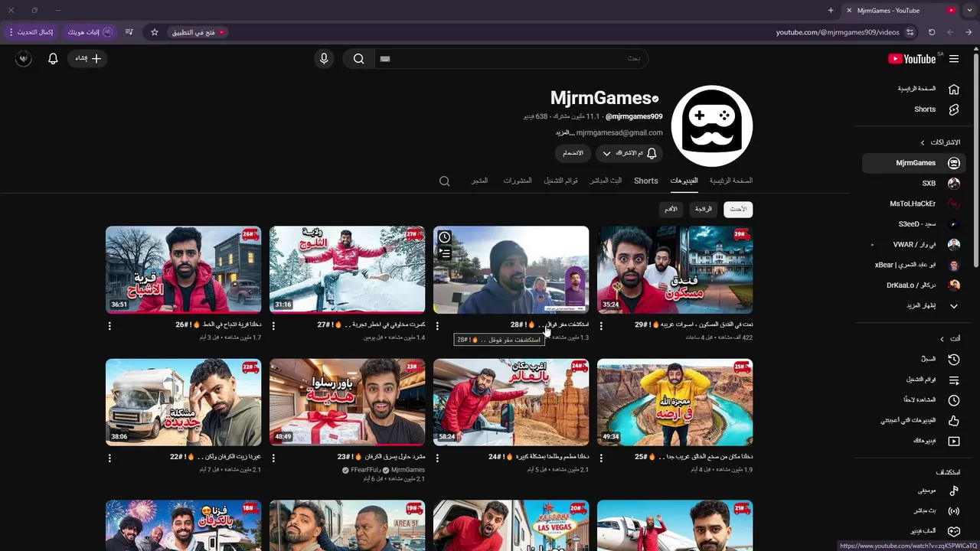This screenshot has height=551, width=980.
Task: Click فتح في التطبيق open-in-app button
Action: coord(198,32)
